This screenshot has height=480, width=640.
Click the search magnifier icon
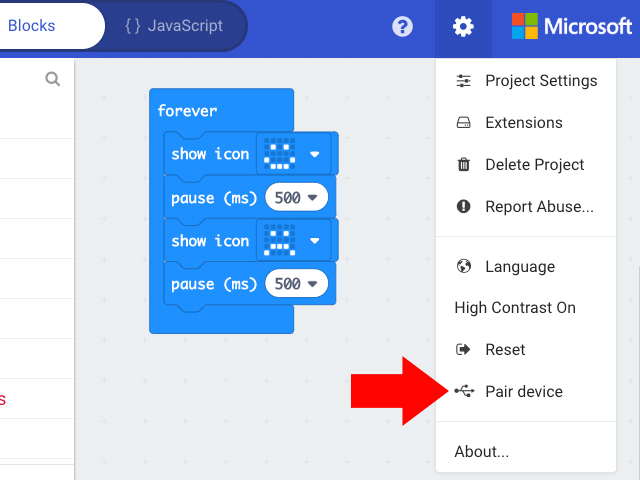tap(53, 79)
